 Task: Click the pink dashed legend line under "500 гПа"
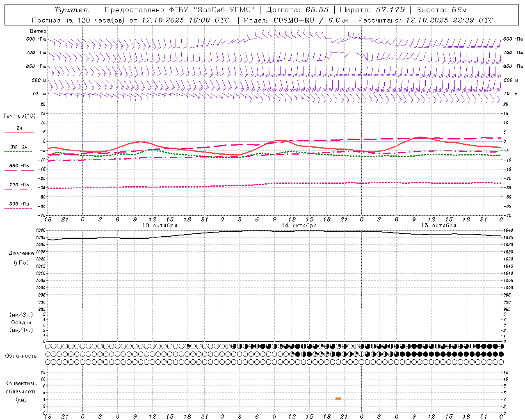(x=18, y=208)
